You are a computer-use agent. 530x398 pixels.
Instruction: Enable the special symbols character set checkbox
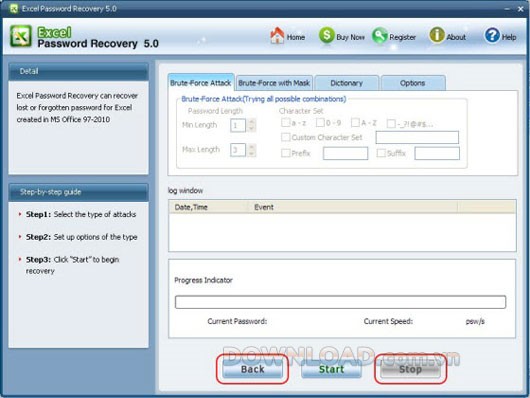(x=391, y=123)
